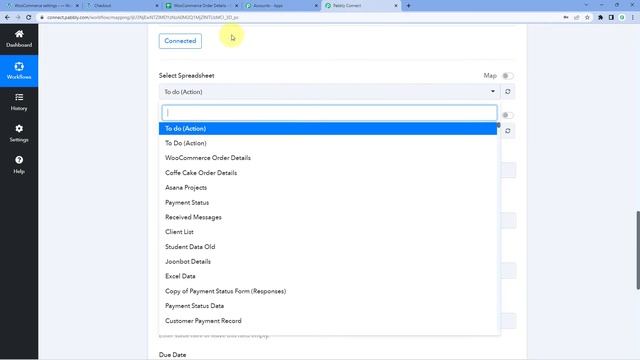Open Chrome's three-dot menu

point(633,18)
